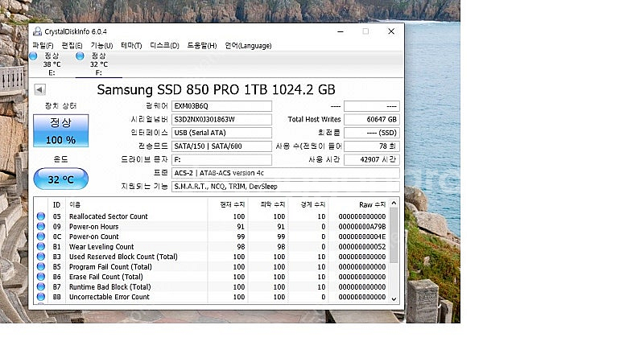Click the transfer mode field SATA/150 | SATA/600

[x=221, y=146]
